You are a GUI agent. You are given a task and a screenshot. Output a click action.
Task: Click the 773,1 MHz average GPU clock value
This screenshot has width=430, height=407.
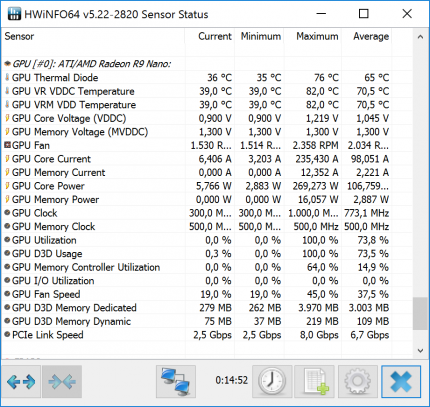[367, 213]
